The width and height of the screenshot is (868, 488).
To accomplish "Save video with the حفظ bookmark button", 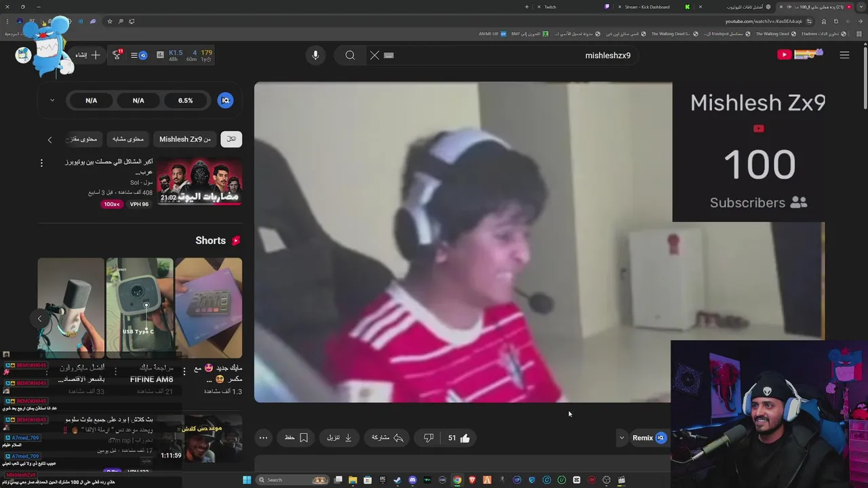I will (x=296, y=438).
